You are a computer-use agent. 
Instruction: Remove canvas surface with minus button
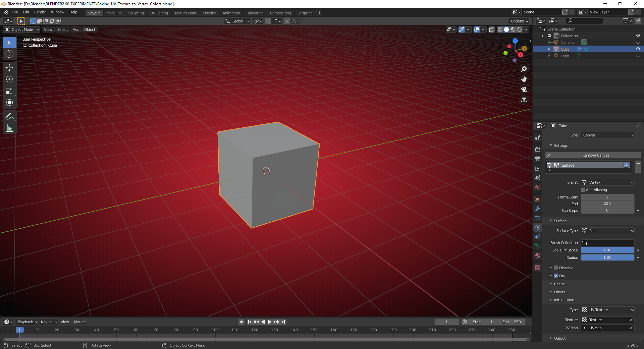638,170
